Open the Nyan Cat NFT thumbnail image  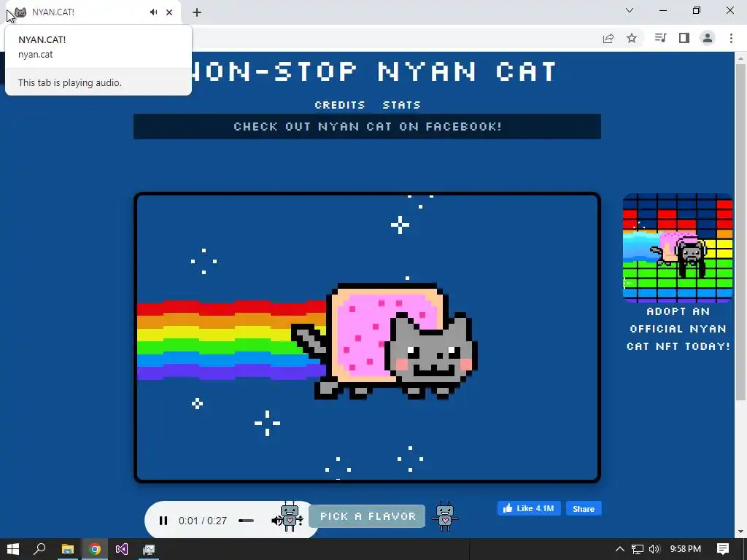coord(678,248)
